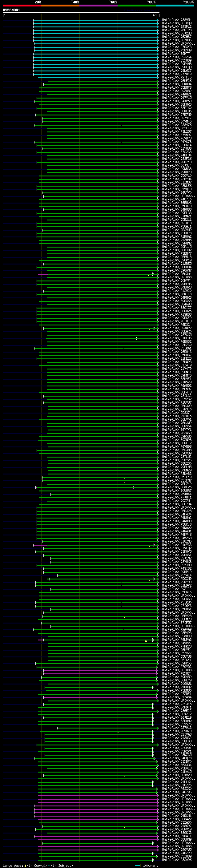Select hit label UniRef100_Q8GTR3
Screen dimensions: 197x868
tap(176, 30)
